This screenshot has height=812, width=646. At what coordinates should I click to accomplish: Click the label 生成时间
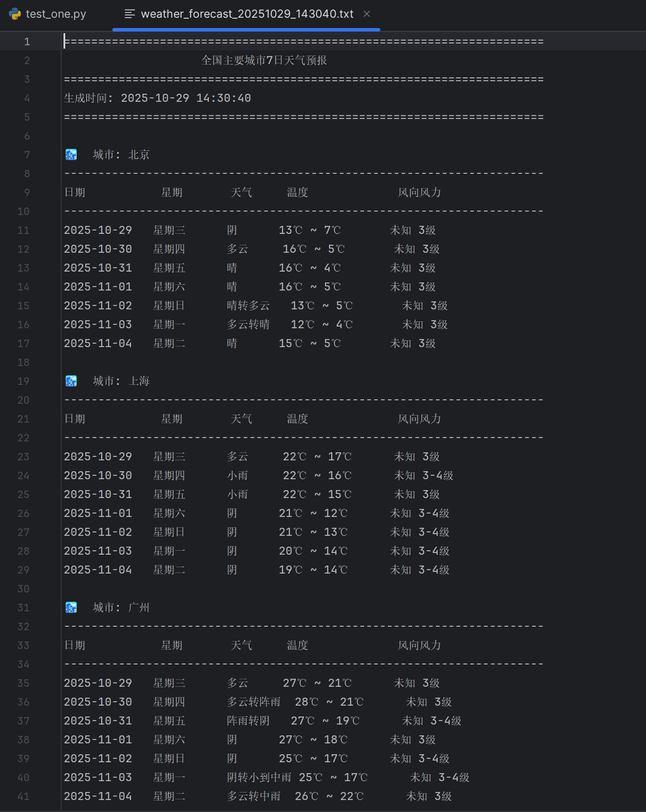tap(85, 98)
